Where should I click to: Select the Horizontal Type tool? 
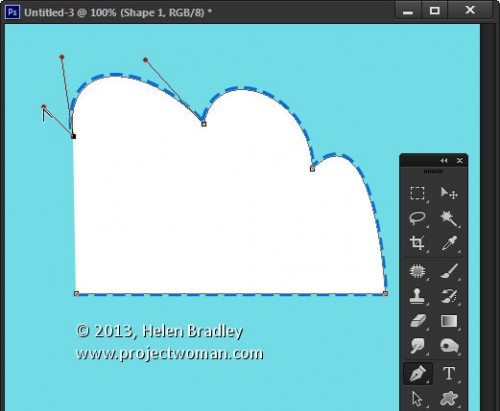point(449,373)
